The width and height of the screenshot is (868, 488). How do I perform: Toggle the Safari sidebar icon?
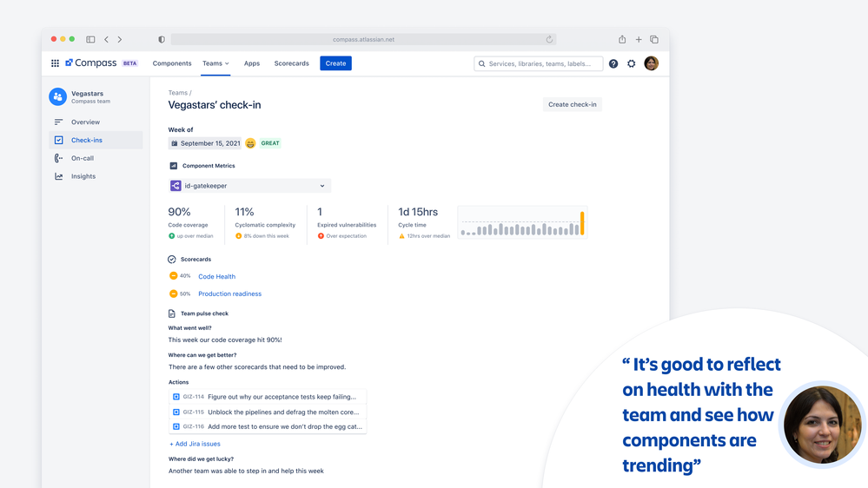click(90, 39)
